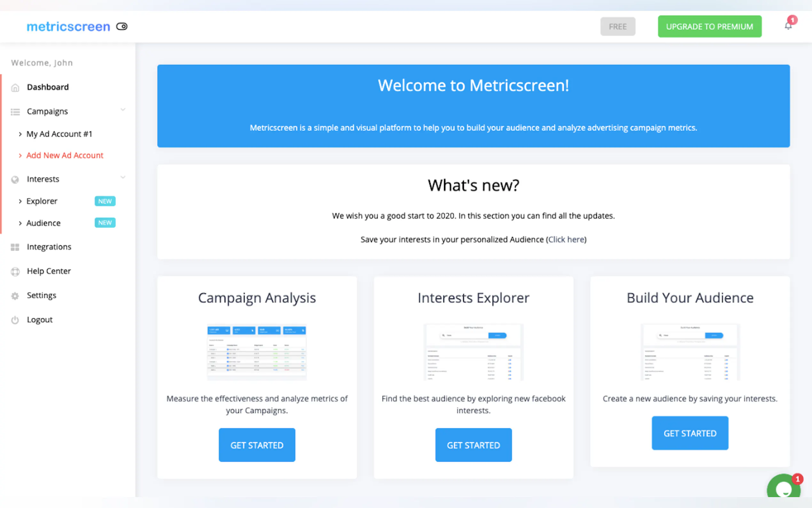Click the Interests globe icon
This screenshot has width=812, height=508.
tap(15, 180)
